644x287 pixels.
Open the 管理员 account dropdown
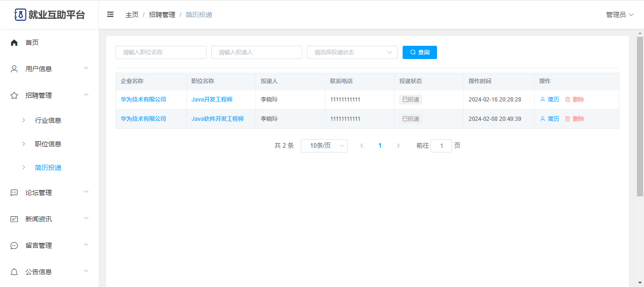click(x=619, y=15)
